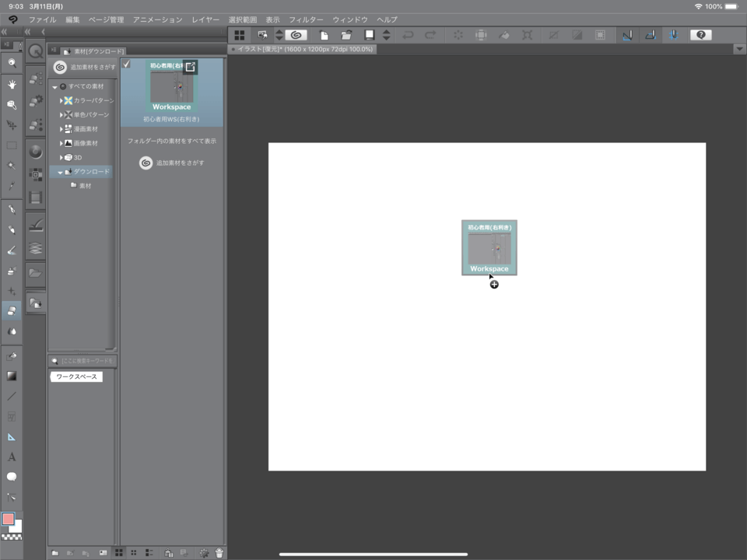The height and width of the screenshot is (560, 747).
Task: Select the Eraser tool in the toolbar
Action: coord(12,311)
